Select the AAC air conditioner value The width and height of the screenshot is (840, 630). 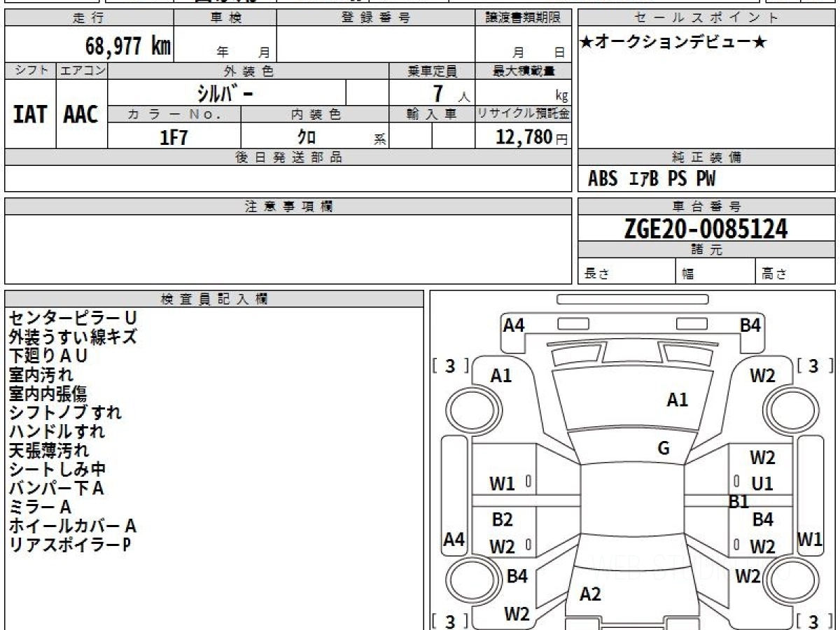click(81, 114)
